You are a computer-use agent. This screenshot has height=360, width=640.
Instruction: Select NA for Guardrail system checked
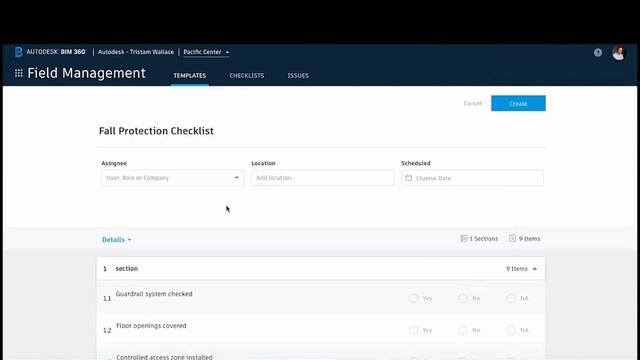pos(511,298)
